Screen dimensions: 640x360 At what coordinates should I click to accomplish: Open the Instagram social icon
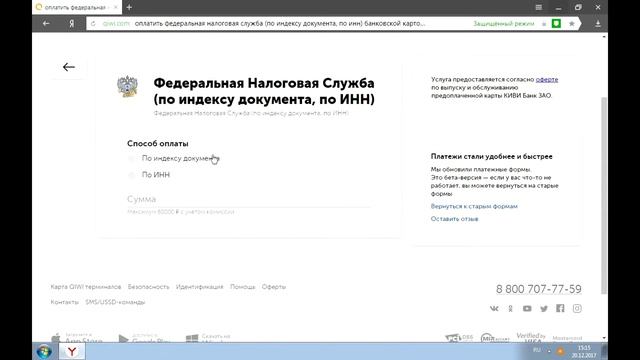[x=577, y=308]
